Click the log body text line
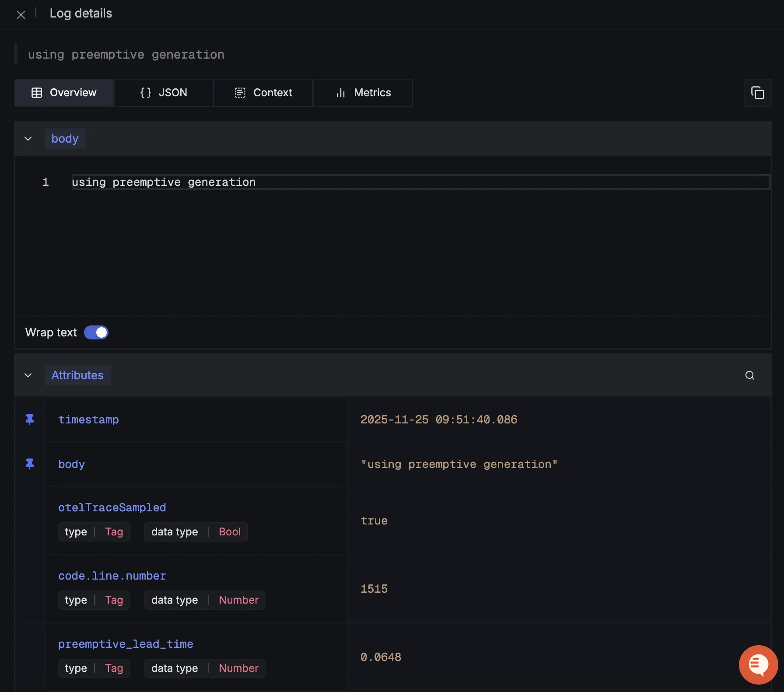Screen dimensions: 784x692 pyautogui.click(x=164, y=182)
